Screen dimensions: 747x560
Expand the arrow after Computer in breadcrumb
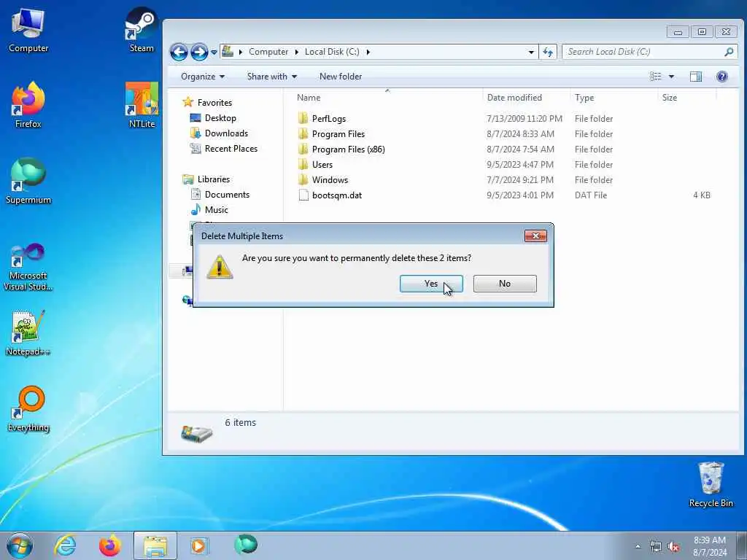pos(297,52)
